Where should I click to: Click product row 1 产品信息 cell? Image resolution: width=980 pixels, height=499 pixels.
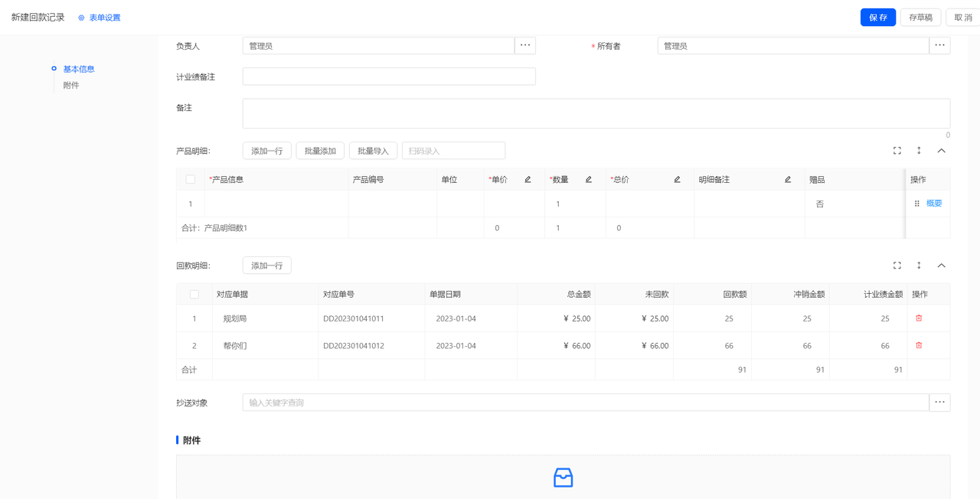point(276,204)
